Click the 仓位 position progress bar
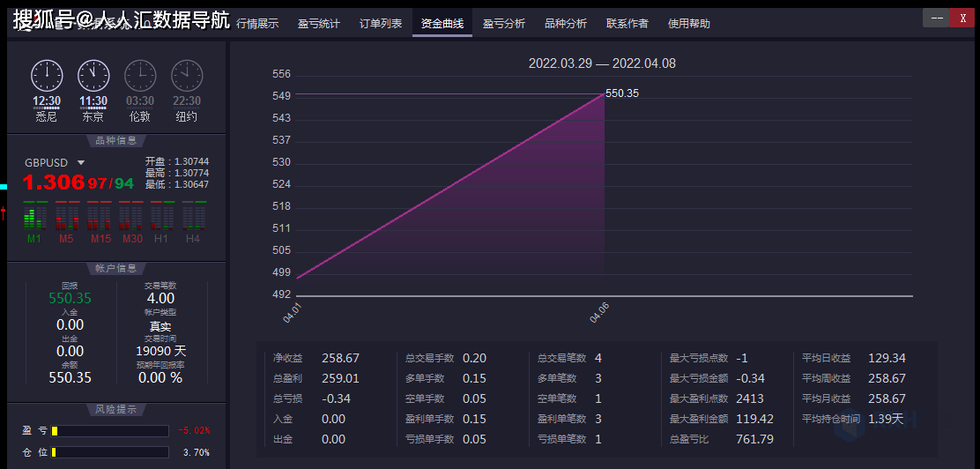980x469 pixels. pyautogui.click(x=110, y=452)
